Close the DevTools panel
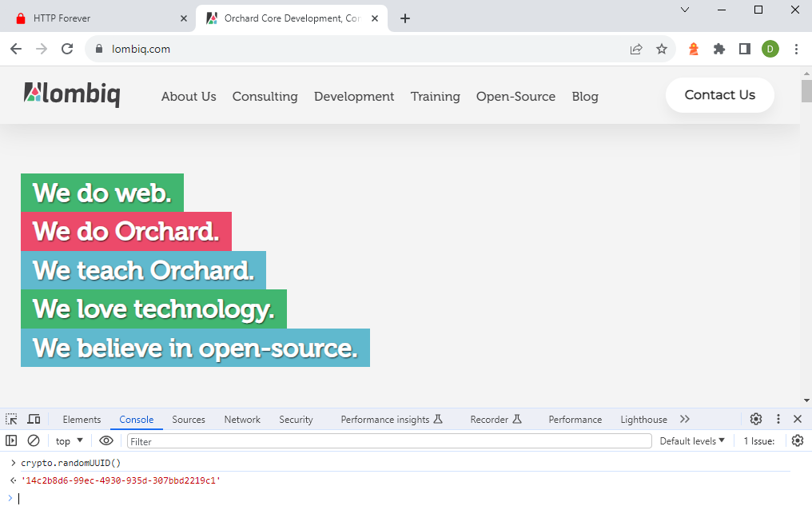Image resolution: width=812 pixels, height=518 pixels. [x=798, y=419]
